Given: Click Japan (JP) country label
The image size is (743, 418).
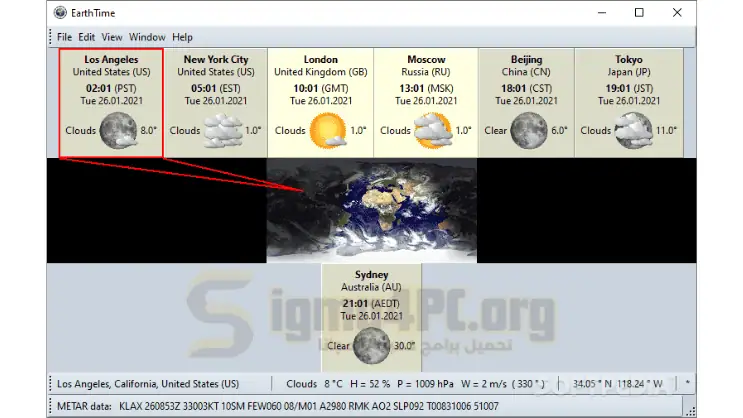Looking at the screenshot, I should tap(629, 72).
